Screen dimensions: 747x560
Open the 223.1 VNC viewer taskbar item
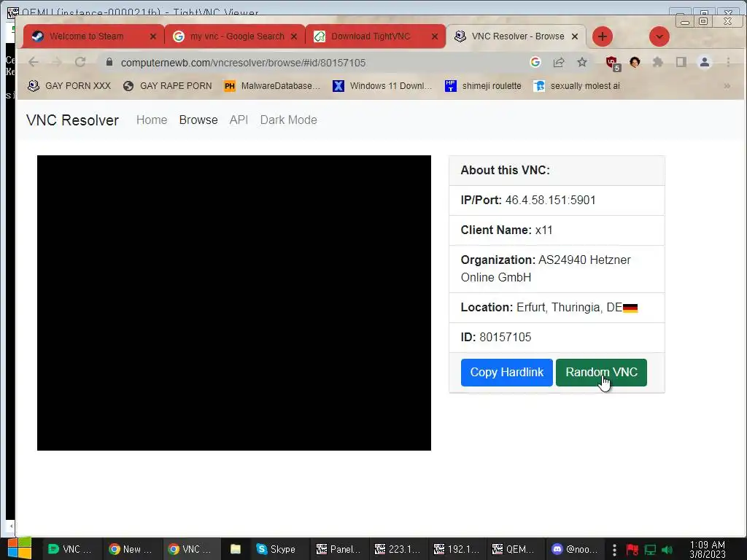[398, 549]
